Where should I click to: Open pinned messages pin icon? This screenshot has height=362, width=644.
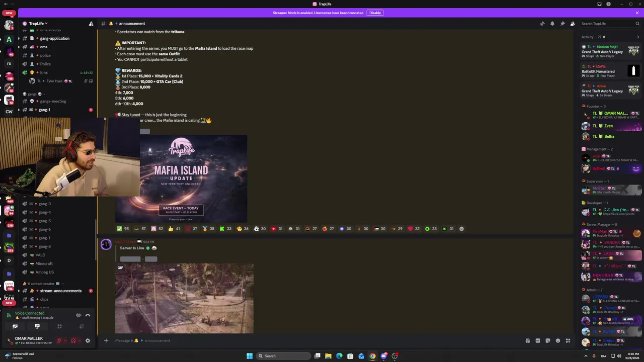[x=562, y=24]
